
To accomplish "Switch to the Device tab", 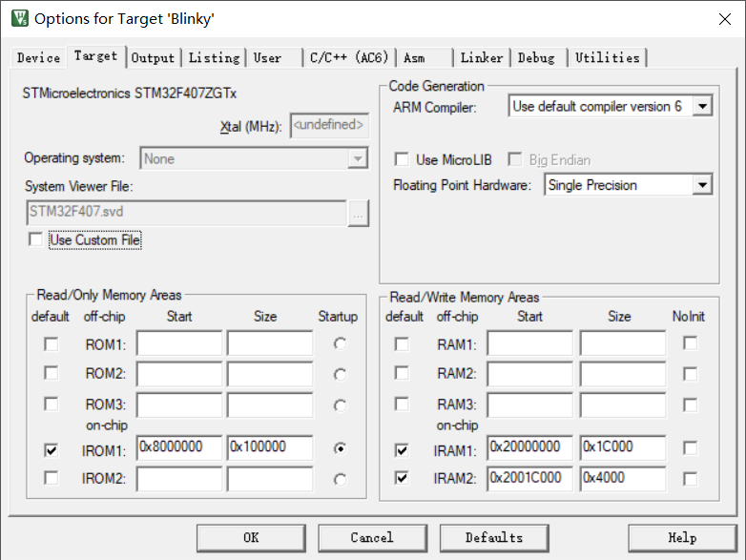I will click(38, 58).
